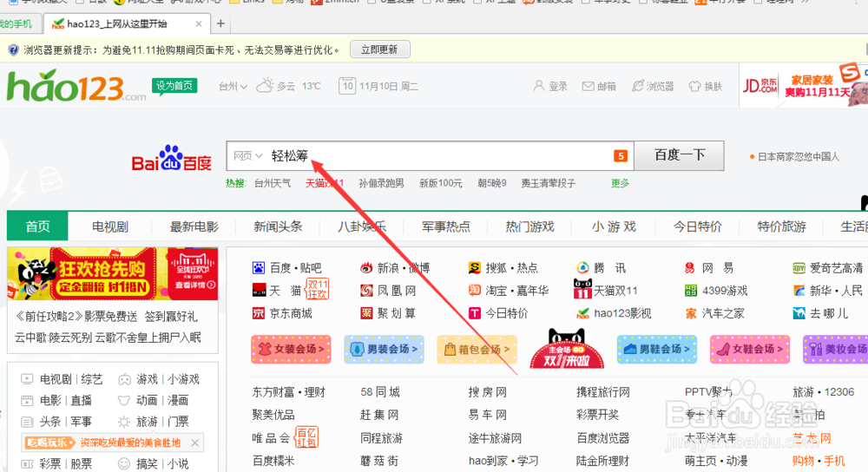Click the 设为首页 button

coord(174,86)
